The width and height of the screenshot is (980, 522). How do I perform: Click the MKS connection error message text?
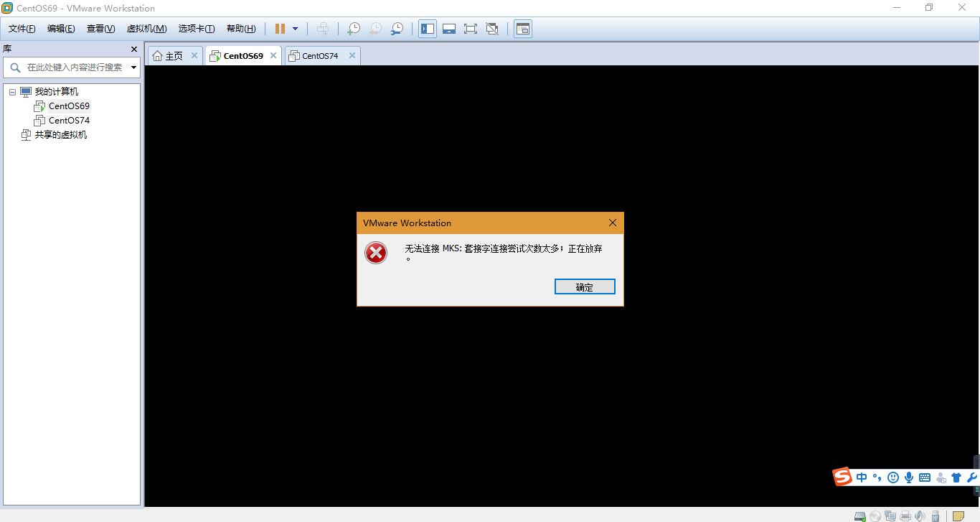pyautogui.click(x=504, y=253)
